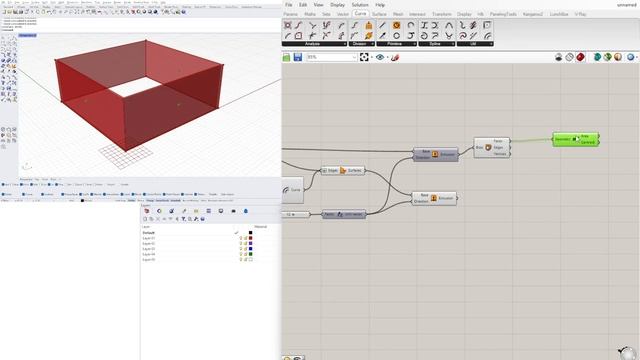Click the Unit vector component on canvas
This screenshot has height=360, width=640.
click(344, 214)
